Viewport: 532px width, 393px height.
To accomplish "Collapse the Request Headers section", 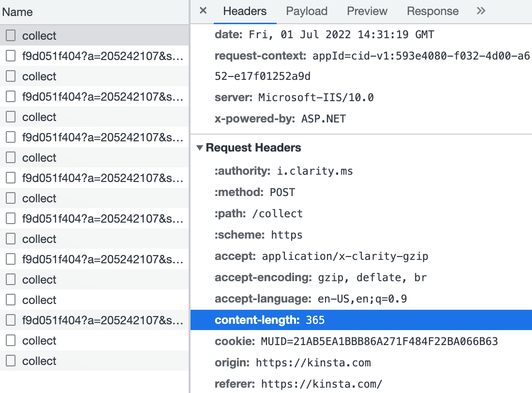I will click(x=200, y=148).
